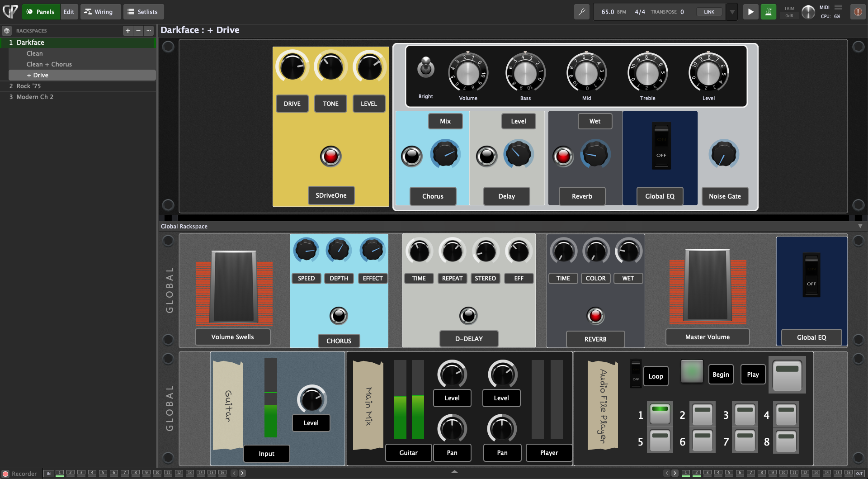Click the Gig Performer logo icon

pyautogui.click(x=10, y=11)
